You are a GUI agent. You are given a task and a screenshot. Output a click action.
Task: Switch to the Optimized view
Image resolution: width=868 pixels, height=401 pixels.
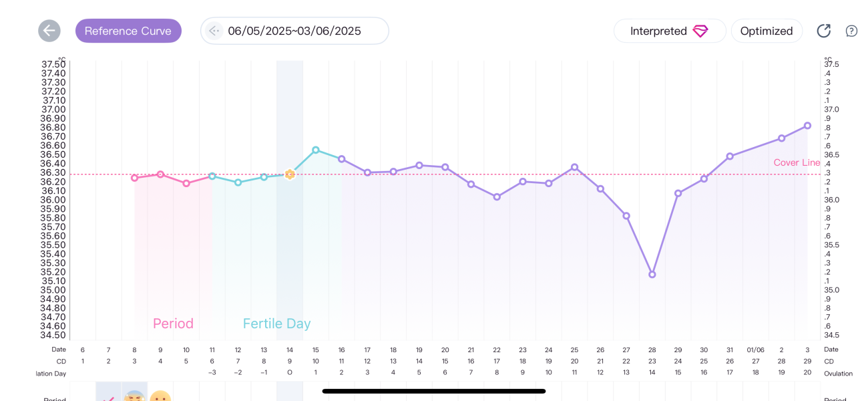(x=767, y=31)
